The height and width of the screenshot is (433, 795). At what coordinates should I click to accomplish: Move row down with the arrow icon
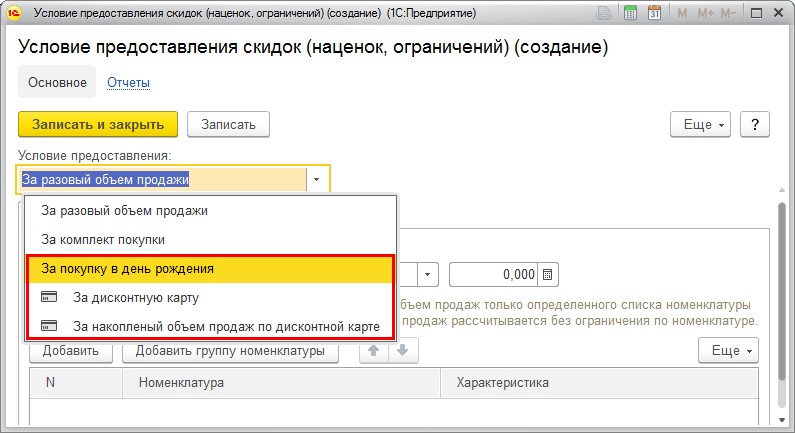tap(403, 351)
